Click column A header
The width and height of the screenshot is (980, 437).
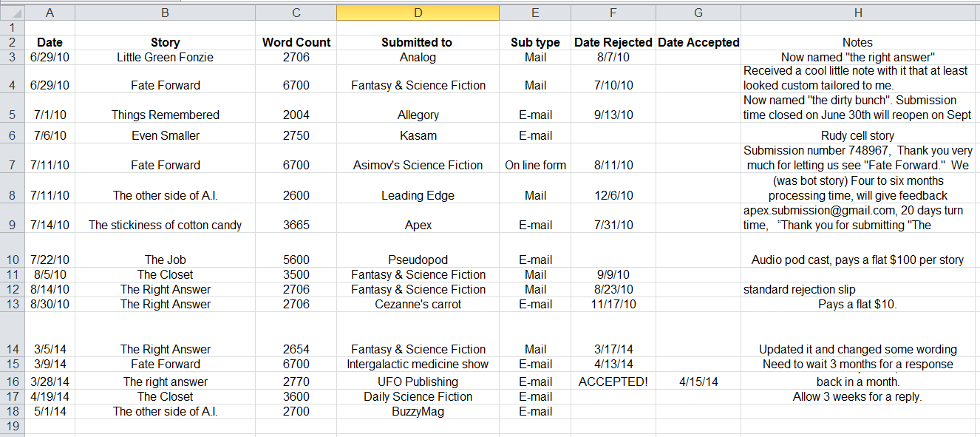tap(50, 13)
